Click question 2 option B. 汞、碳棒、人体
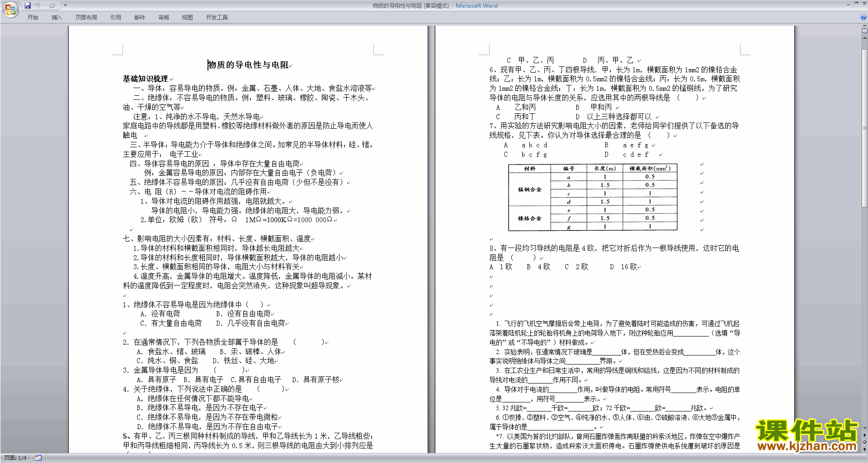868x463 pixels. [x=250, y=351]
